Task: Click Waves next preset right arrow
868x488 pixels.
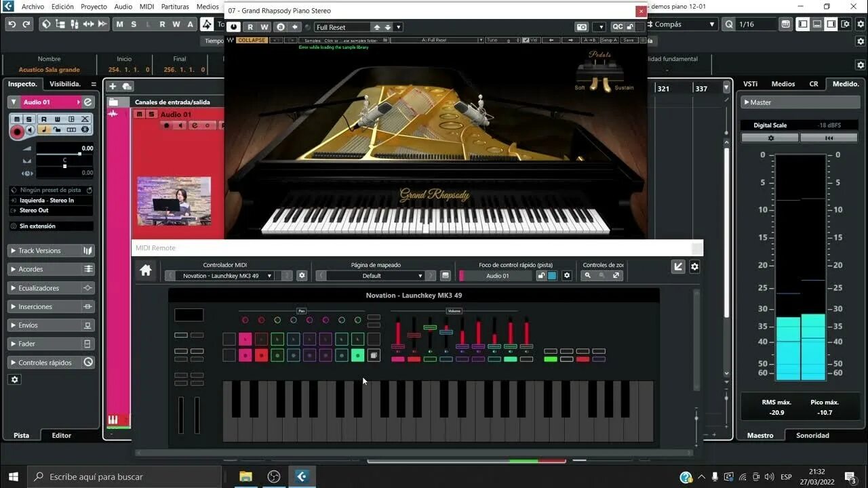Action: point(570,40)
